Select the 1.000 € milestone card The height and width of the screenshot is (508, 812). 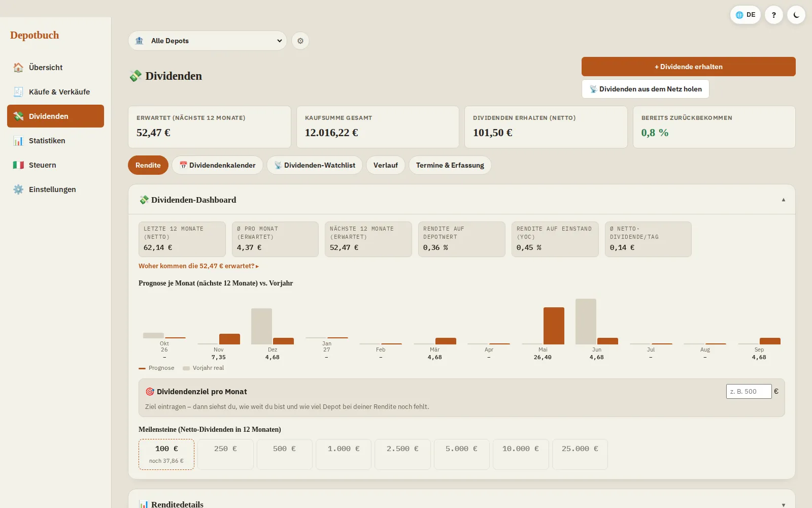344,454
